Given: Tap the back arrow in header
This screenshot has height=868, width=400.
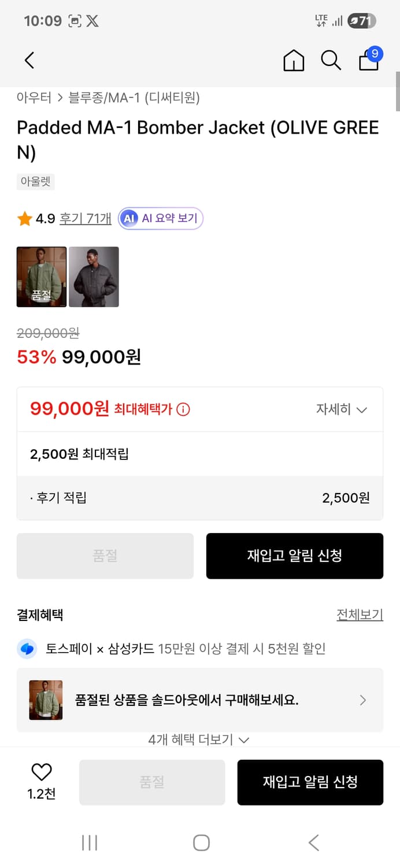Looking at the screenshot, I should point(29,60).
